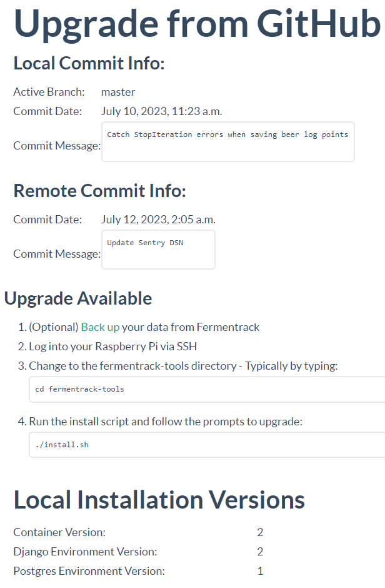Click the 'Postgres Environment Version:' label
The width and height of the screenshot is (385, 588).
coord(89,571)
